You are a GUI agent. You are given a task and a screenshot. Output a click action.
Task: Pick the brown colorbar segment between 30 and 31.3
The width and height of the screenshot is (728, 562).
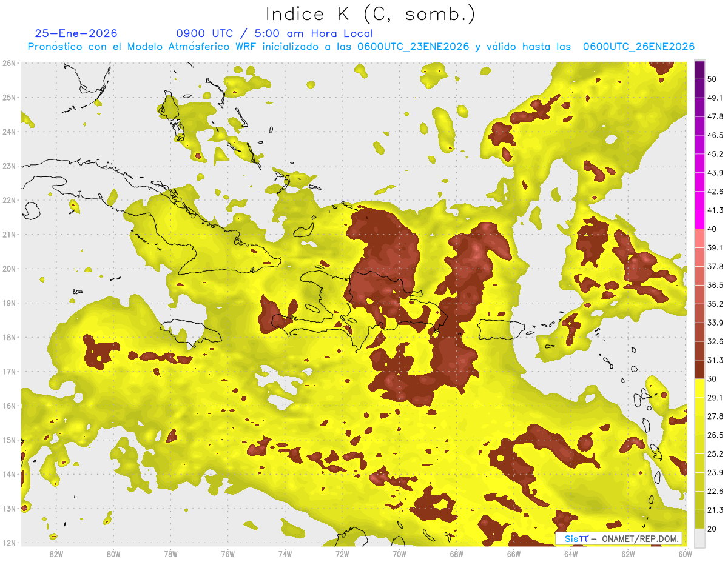(699, 369)
